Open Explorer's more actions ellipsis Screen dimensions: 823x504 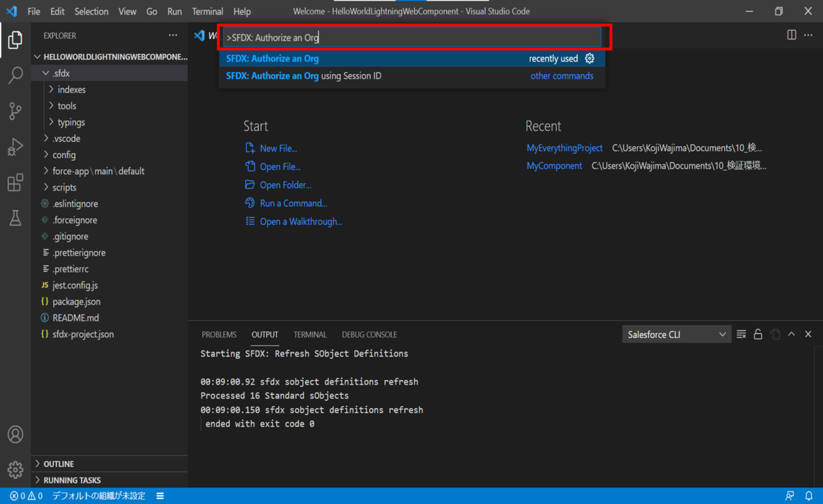[x=173, y=36]
